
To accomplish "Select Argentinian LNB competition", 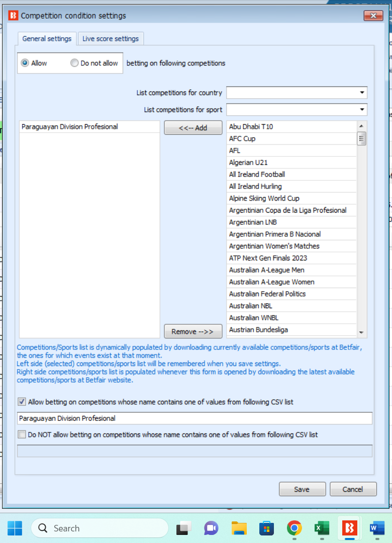I will coord(291,222).
